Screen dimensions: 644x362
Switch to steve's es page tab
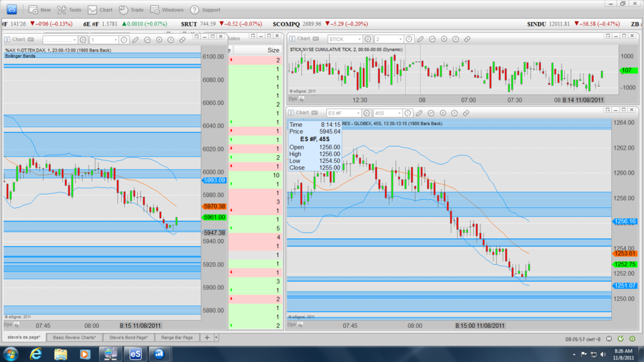(24, 338)
